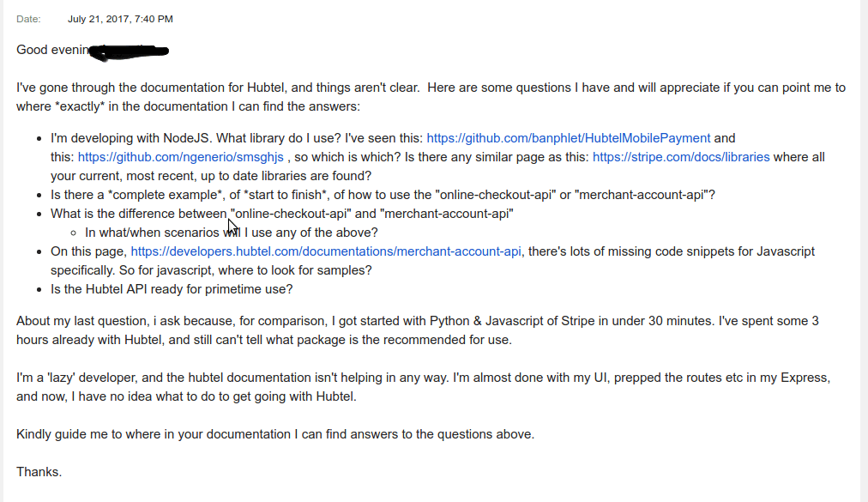Click the closing "Thanks." line
Screen dimensions: 868x502
39,472
